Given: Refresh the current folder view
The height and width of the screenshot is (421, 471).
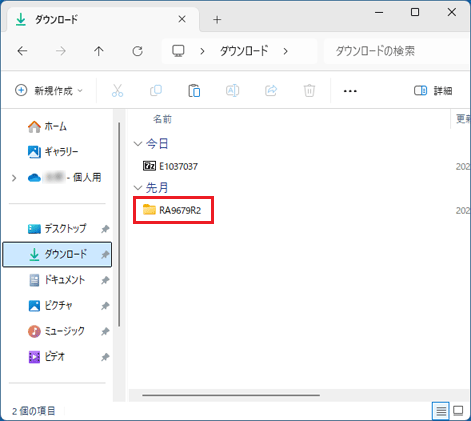Looking at the screenshot, I should point(137,51).
